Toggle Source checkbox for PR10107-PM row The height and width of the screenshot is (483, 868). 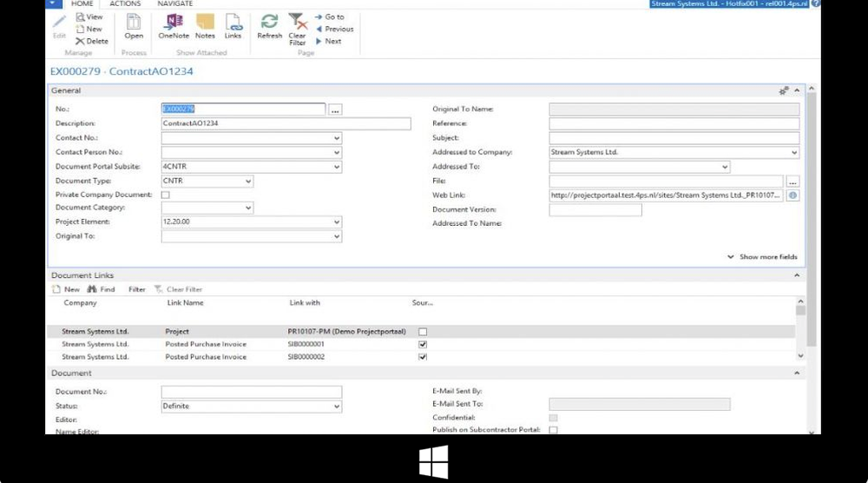point(423,332)
